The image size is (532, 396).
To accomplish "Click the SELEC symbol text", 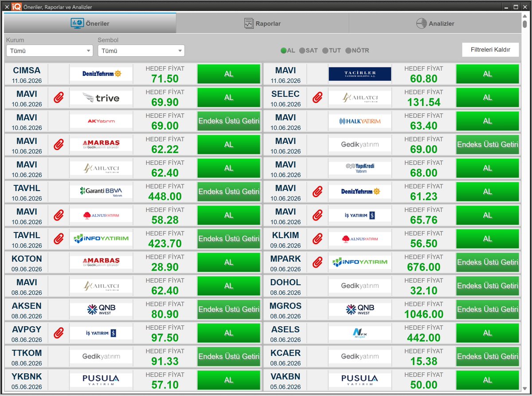I will click(286, 94).
